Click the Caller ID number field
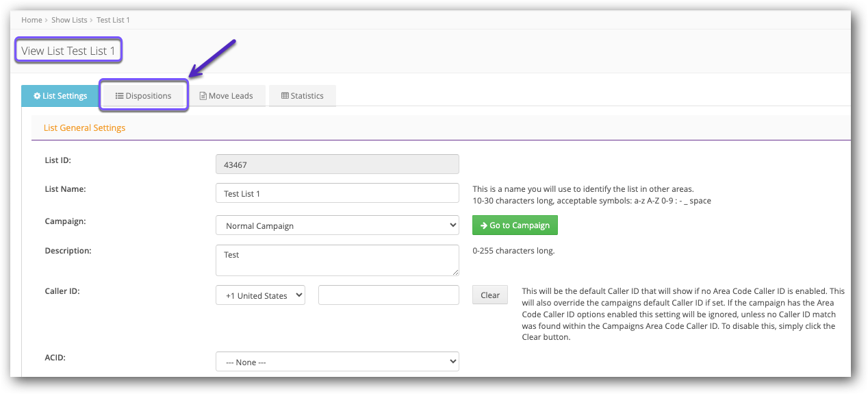The height and width of the screenshot is (394, 868). point(389,295)
